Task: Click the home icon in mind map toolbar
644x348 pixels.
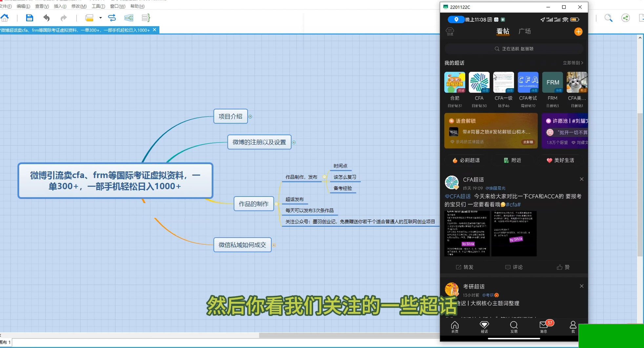Action: click(x=5, y=18)
